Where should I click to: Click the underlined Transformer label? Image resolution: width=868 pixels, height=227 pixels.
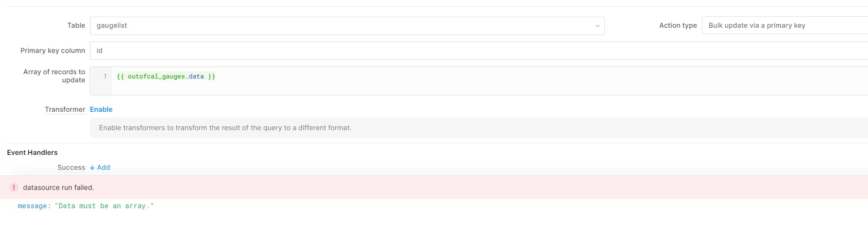(x=65, y=109)
